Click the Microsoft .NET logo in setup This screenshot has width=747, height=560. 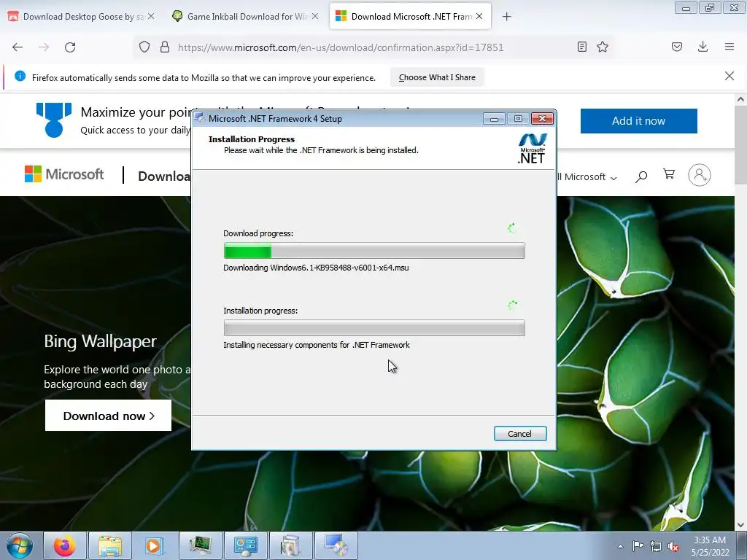click(532, 149)
